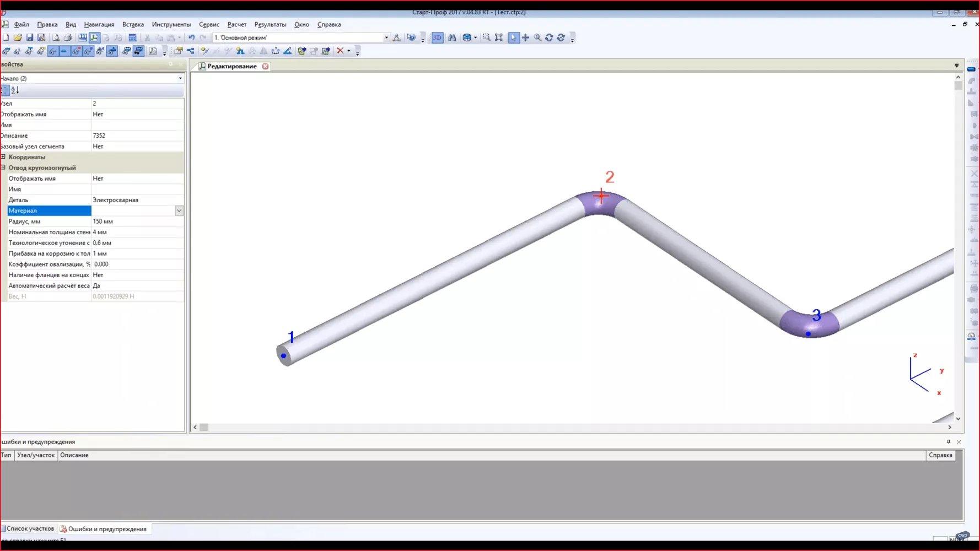The image size is (980, 551).
Task: Expand the Координаты property group
Action: pyautogui.click(x=4, y=157)
